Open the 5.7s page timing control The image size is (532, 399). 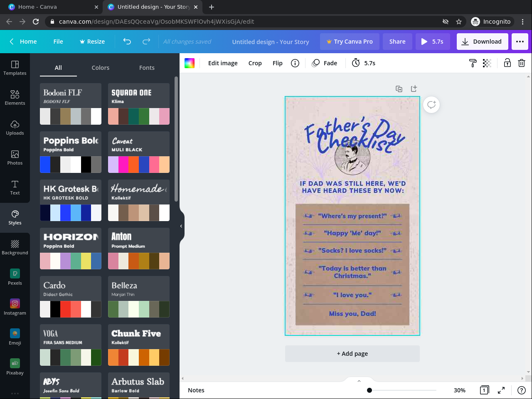(364, 63)
